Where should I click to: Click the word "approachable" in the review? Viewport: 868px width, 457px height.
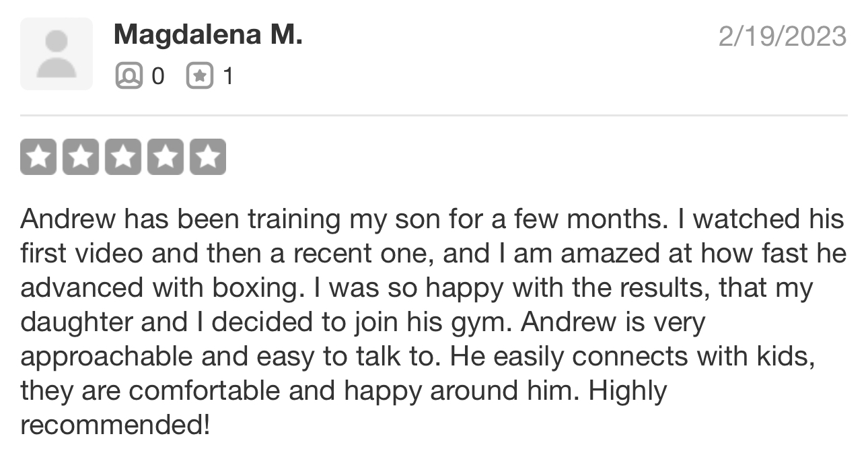(x=106, y=357)
